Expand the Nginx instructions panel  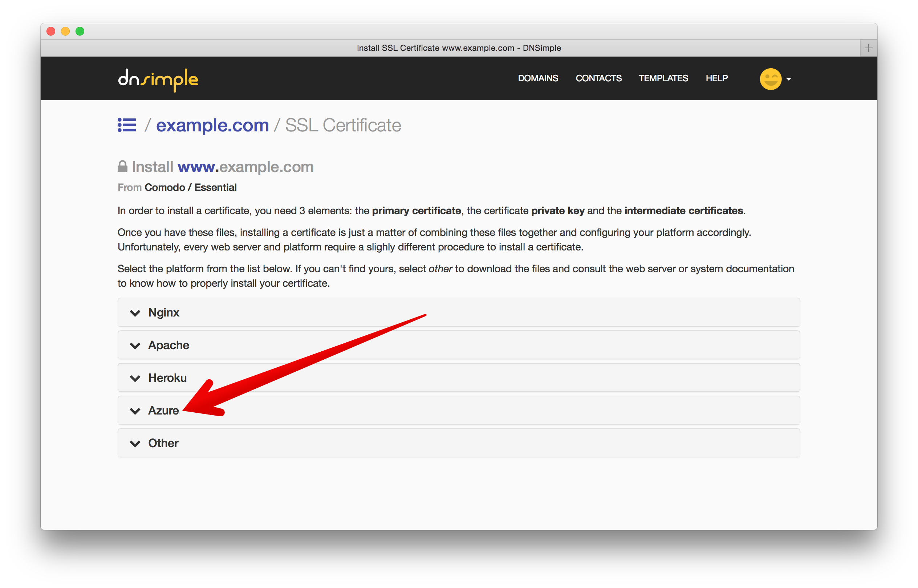coord(163,312)
